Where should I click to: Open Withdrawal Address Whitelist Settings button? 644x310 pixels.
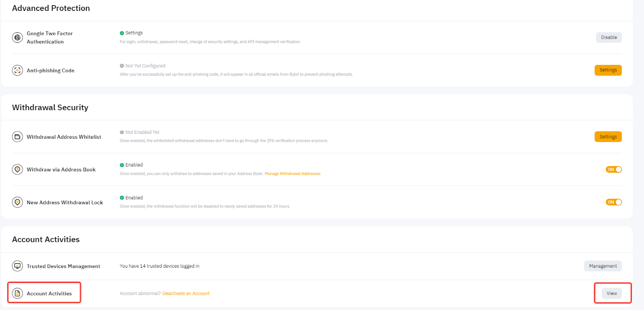coord(608,137)
